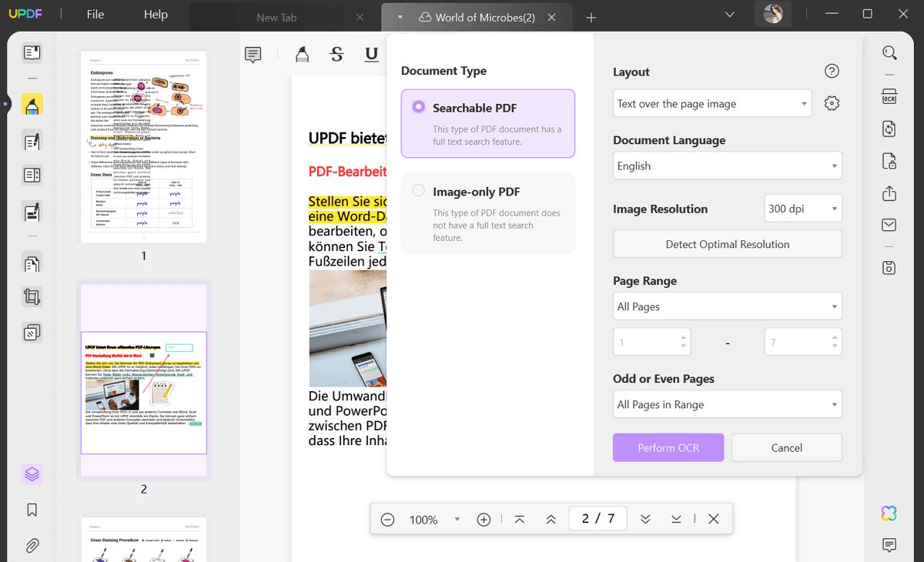The width and height of the screenshot is (924, 562).
Task: Open the Redact tool in sidebar
Action: tap(32, 211)
